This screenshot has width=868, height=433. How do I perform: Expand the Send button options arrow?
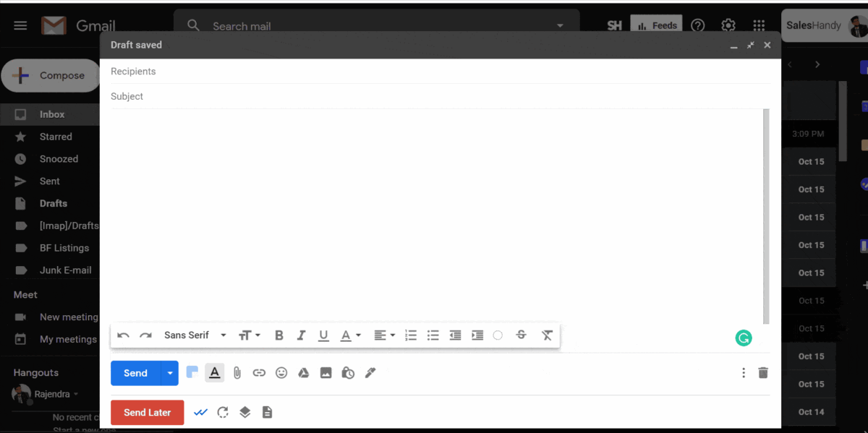(x=169, y=372)
